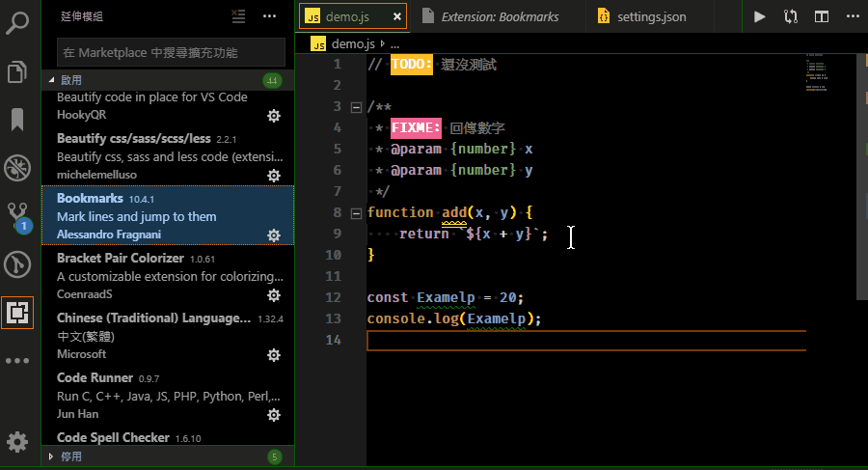Place cursor in empty line 14
This screenshot has height=470, width=868.
tap(586, 341)
